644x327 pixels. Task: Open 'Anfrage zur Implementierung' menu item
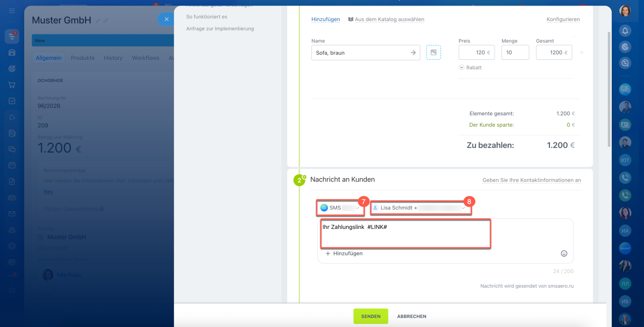[220, 29]
